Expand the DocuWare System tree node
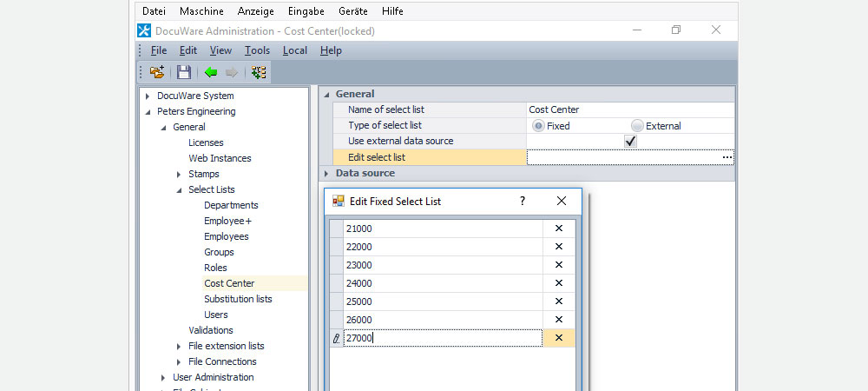The height and width of the screenshot is (391, 868). pyautogui.click(x=148, y=96)
